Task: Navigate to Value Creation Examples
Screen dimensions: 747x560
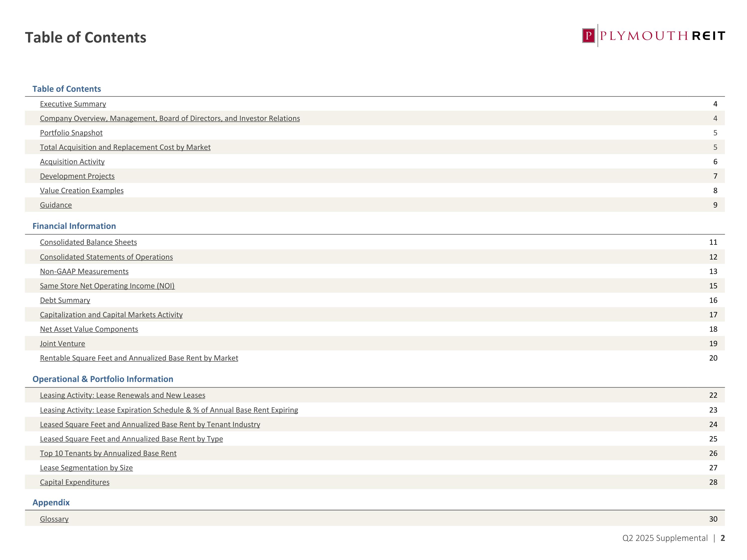Action: tap(82, 191)
